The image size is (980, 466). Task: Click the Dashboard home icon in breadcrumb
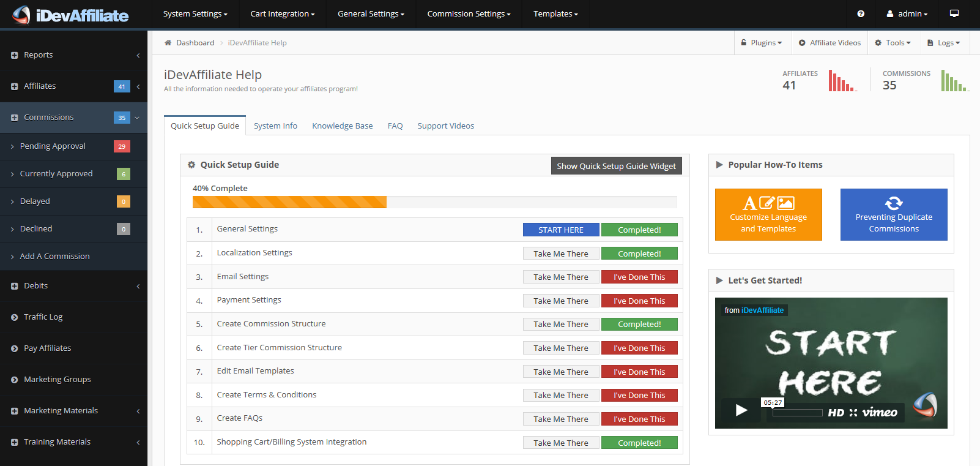click(168, 43)
